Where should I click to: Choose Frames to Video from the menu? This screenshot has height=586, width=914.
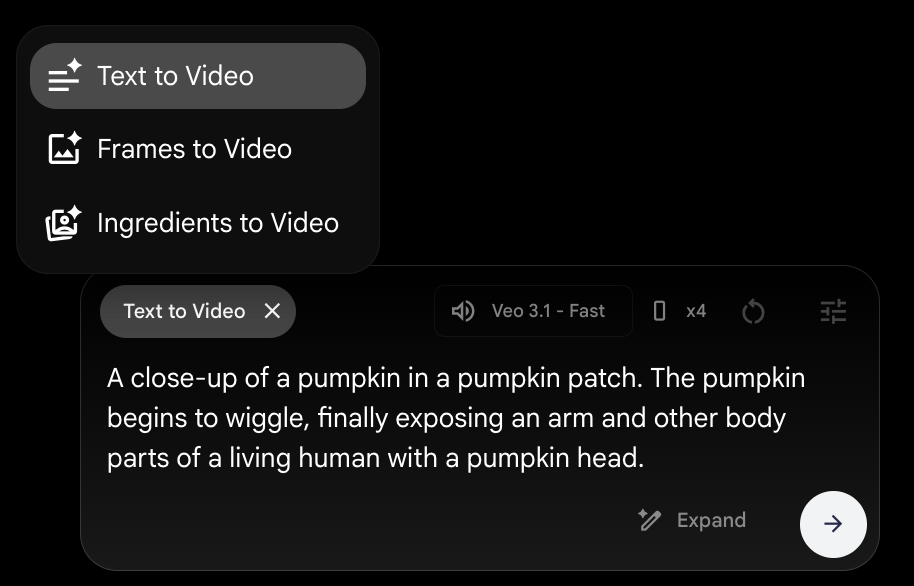(194, 149)
